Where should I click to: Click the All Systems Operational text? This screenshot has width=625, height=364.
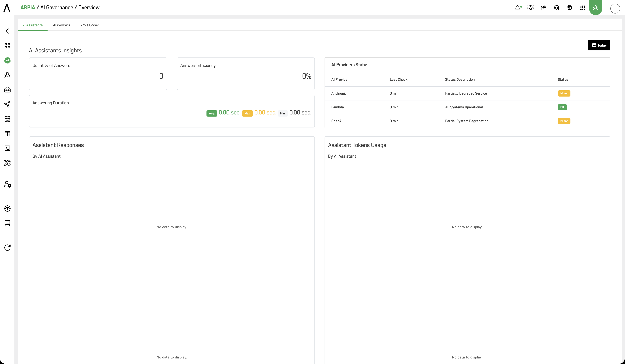click(x=464, y=107)
